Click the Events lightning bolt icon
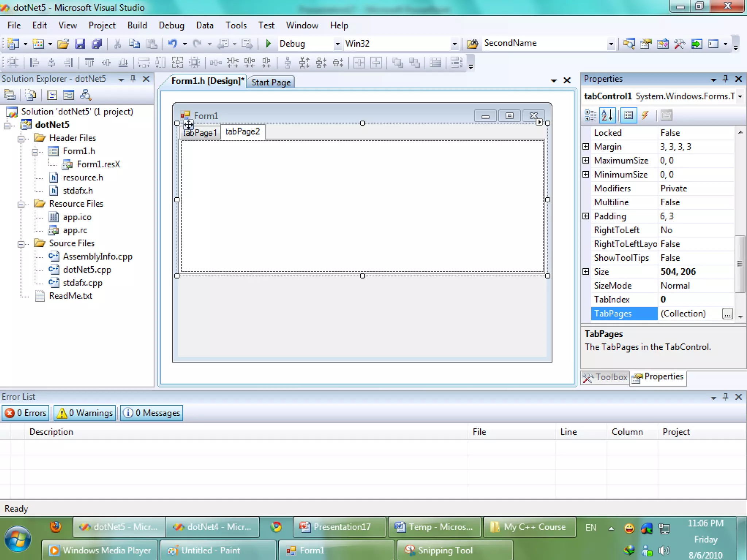747x560 pixels. [645, 116]
